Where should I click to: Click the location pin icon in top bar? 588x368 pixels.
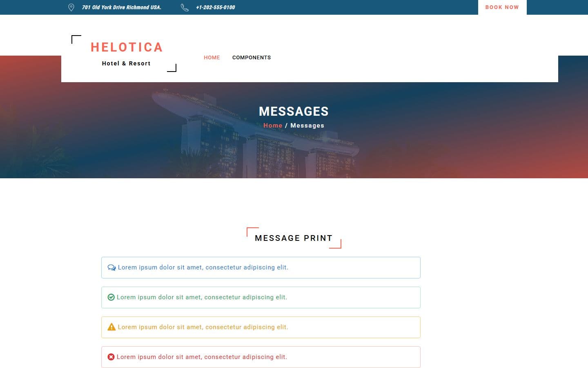[71, 7]
